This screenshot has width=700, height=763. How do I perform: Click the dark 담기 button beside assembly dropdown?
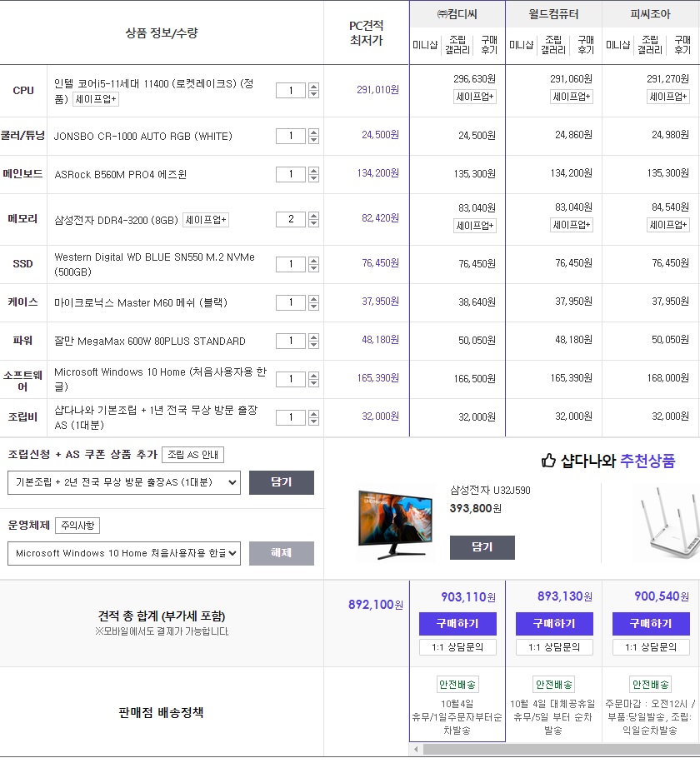(282, 483)
